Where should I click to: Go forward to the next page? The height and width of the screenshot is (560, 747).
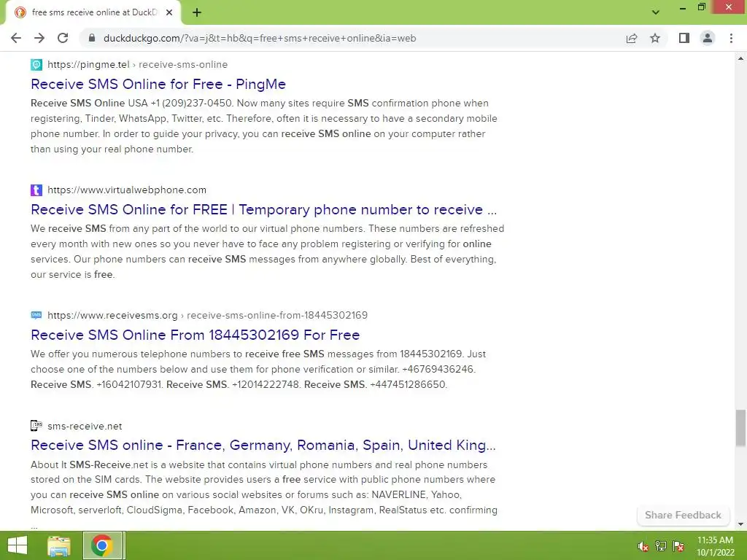[x=39, y=38]
